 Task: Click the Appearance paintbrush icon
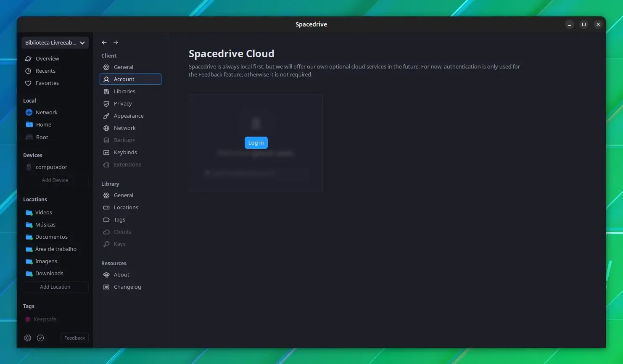point(106,116)
